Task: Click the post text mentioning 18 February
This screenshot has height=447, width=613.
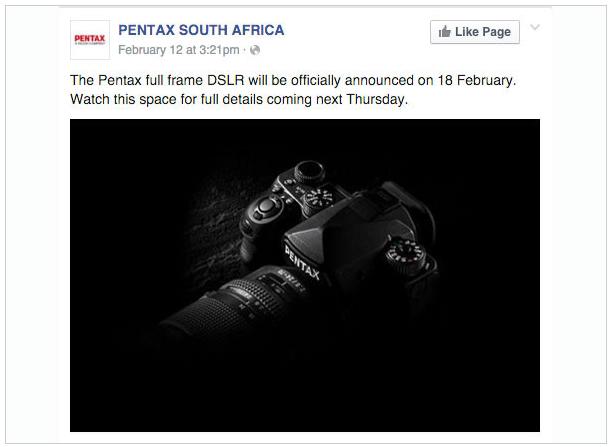Action: coord(293,80)
